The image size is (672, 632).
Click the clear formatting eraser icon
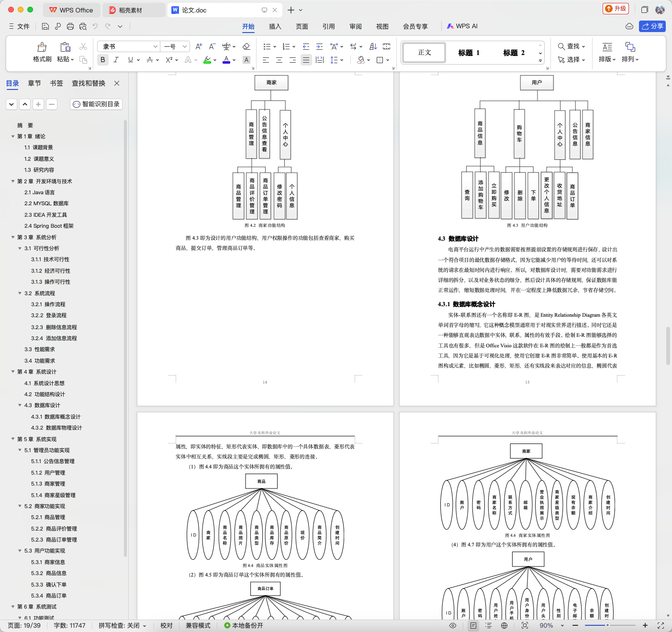[246, 46]
